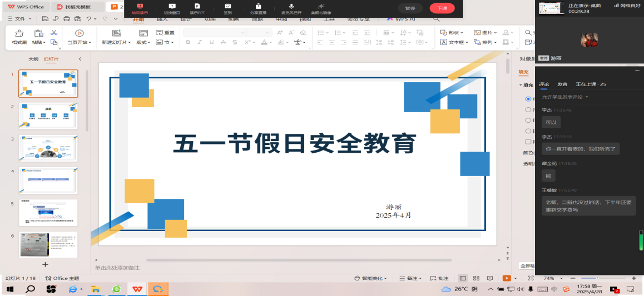Select the second fill radio option

pyautogui.click(x=528, y=109)
